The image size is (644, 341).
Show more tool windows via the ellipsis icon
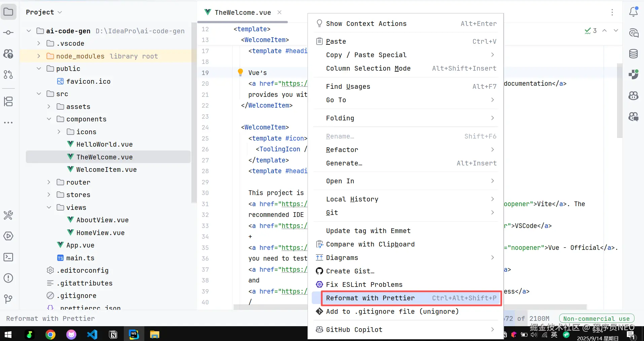[8, 123]
